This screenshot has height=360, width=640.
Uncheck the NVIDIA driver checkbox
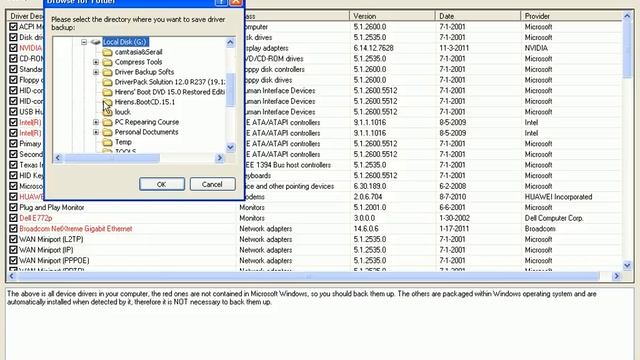pos(13,48)
